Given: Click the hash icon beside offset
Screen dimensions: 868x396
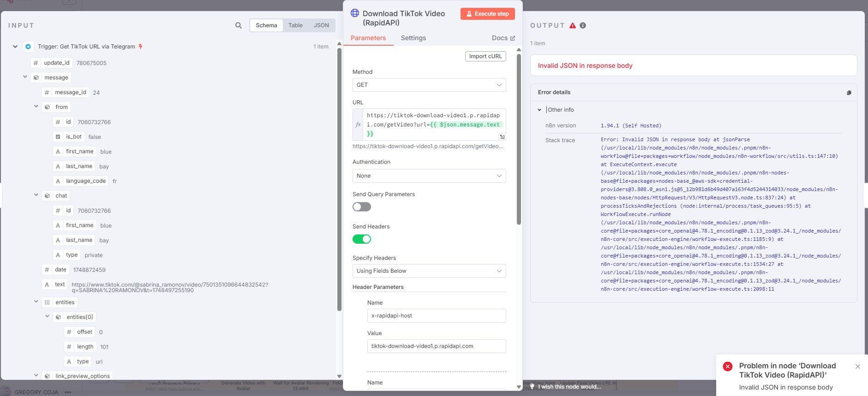Looking at the screenshot, I should click(69, 332).
